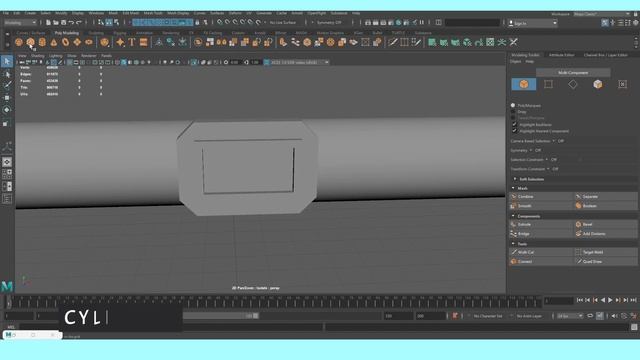
Task: Open Transform Constraint dropdown
Action: tap(549, 169)
